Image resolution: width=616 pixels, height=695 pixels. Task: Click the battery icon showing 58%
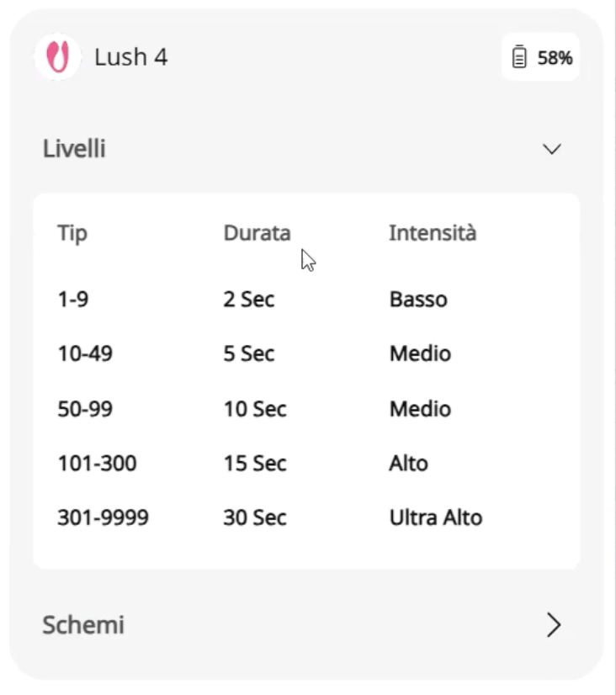point(520,57)
